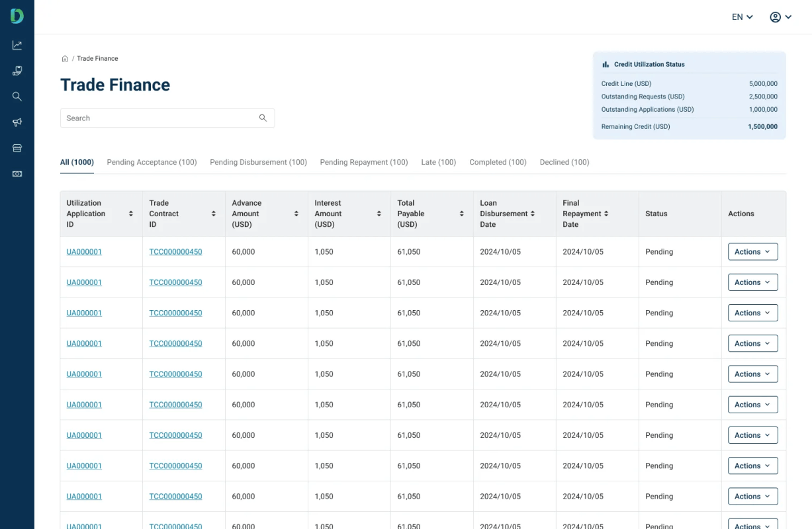
Task: Switch to Pending Disbursement tab
Action: coord(258,162)
